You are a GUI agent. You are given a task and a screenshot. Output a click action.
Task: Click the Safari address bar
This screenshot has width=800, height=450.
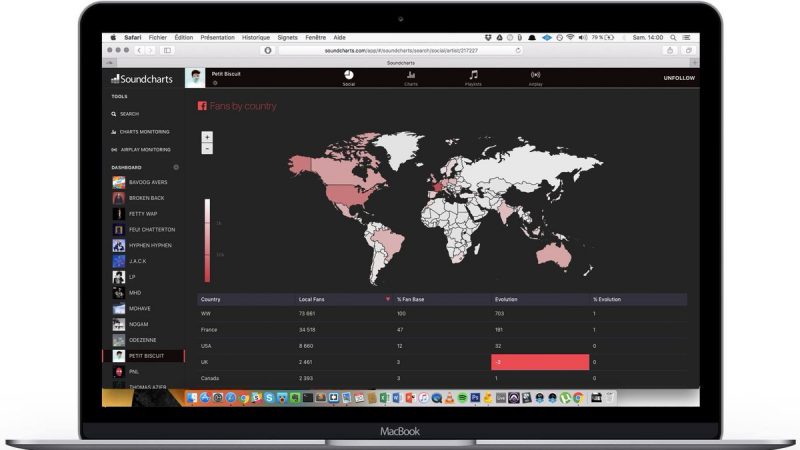tap(400, 50)
